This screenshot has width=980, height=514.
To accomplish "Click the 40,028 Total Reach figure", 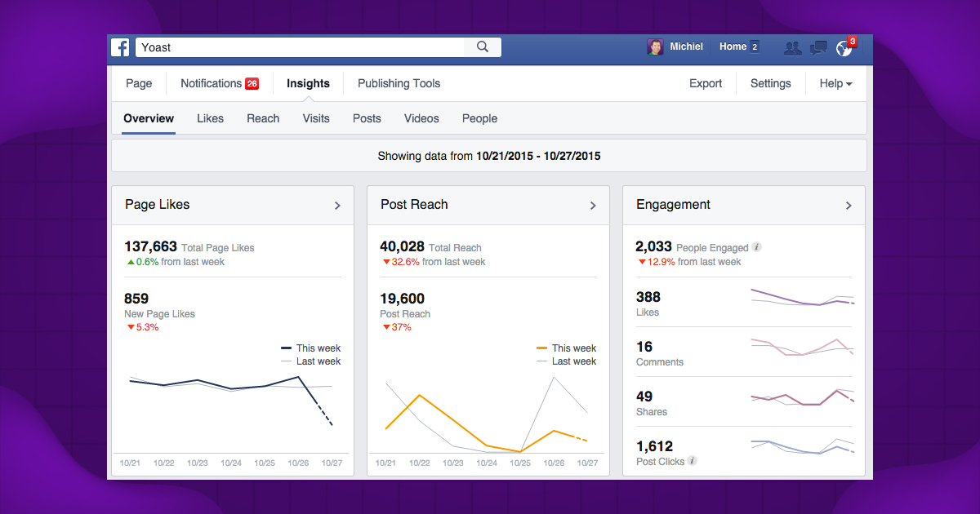I will pos(402,246).
